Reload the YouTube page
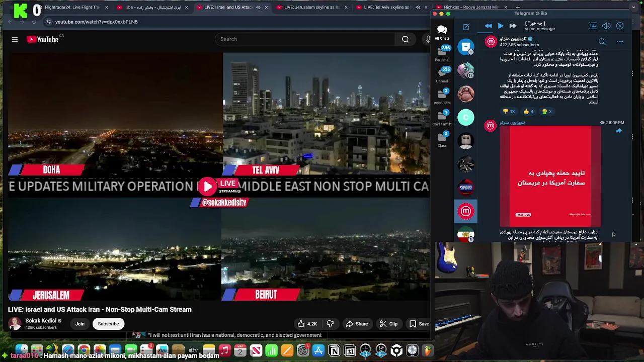The width and height of the screenshot is (644, 362). [34, 22]
